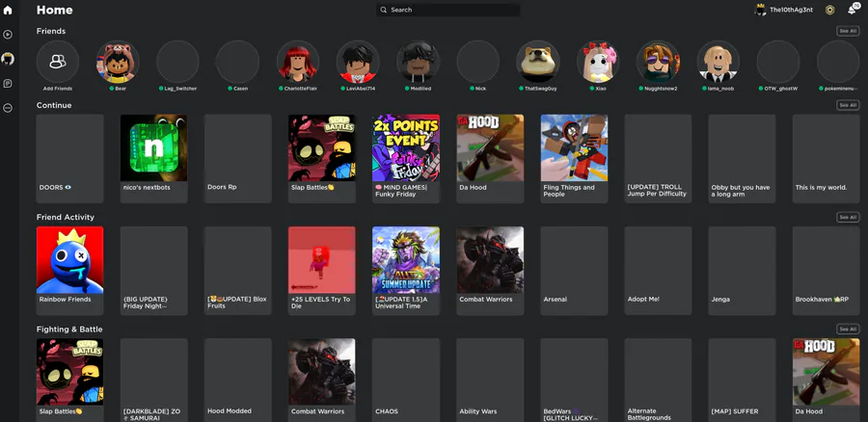
Task: Open friend Lag_Switcher's blank avatar
Action: point(177,62)
